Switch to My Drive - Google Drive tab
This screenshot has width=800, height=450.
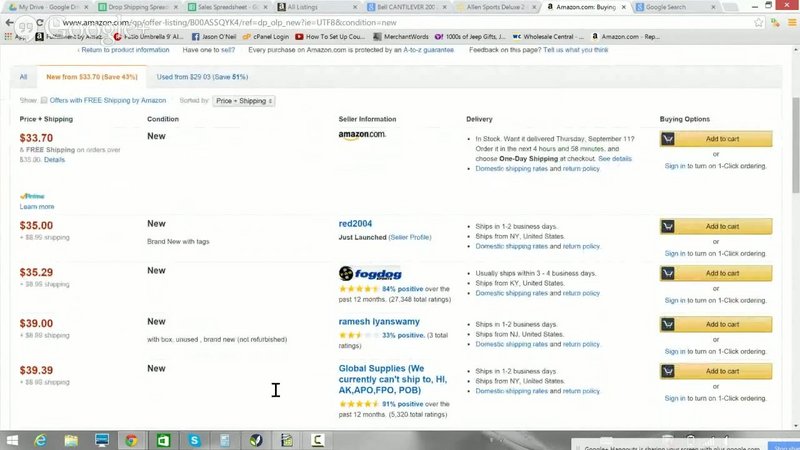click(x=48, y=7)
